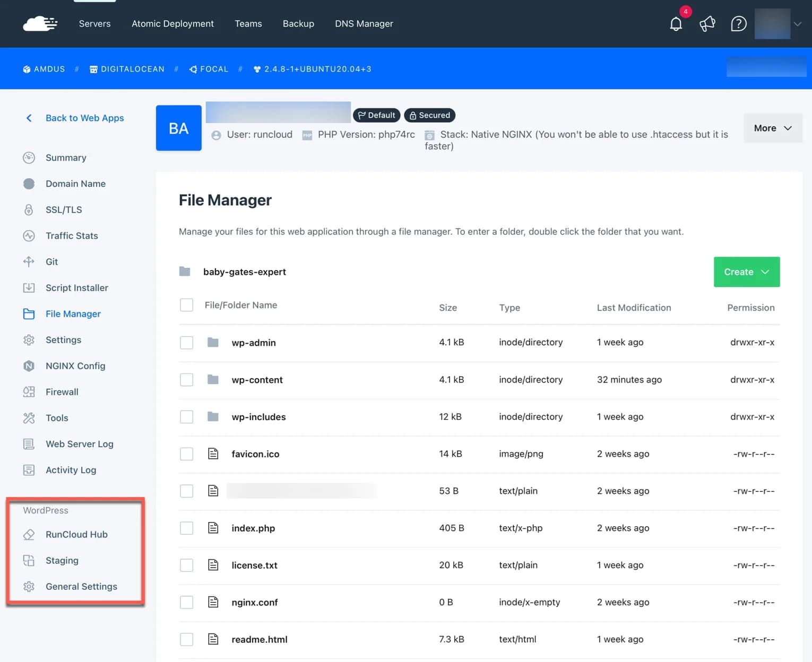The width and height of the screenshot is (812, 662).
Task: Sort files by Last Modification column
Action: (634, 308)
